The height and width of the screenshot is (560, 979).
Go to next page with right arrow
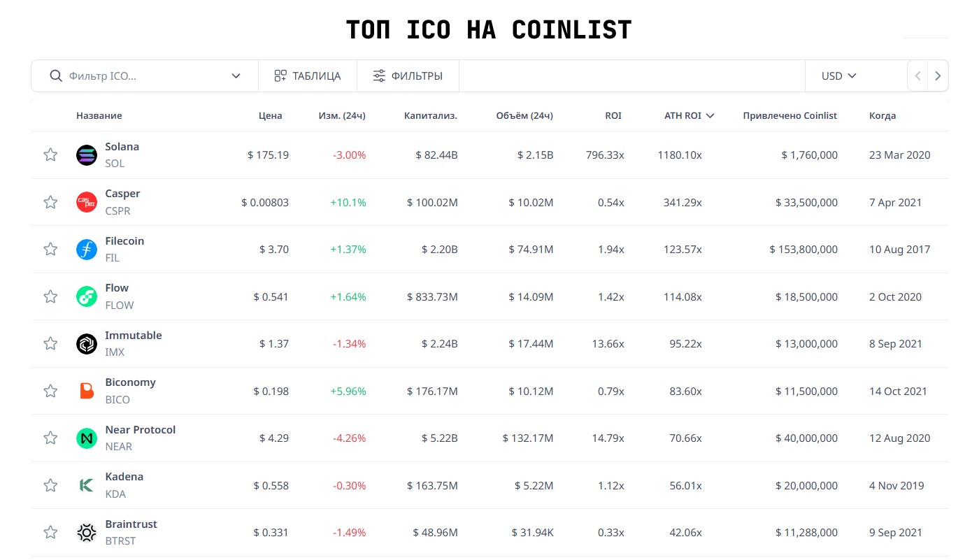(x=938, y=76)
